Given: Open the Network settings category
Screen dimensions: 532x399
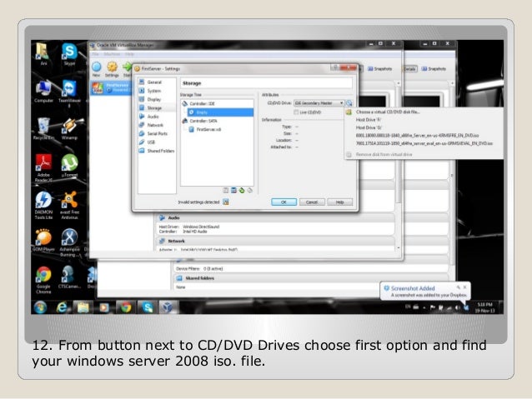Looking at the screenshot, I should click(155, 125).
